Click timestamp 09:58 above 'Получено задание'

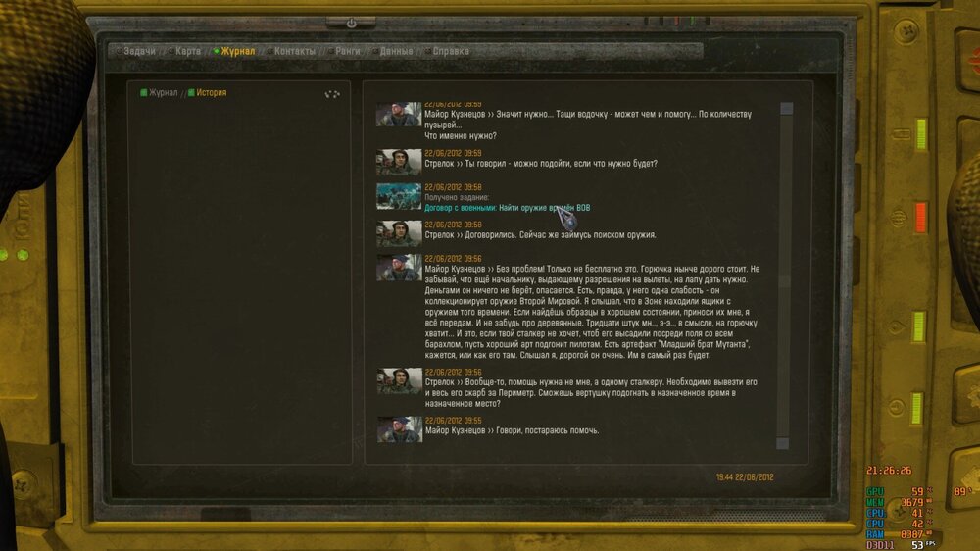click(453, 187)
